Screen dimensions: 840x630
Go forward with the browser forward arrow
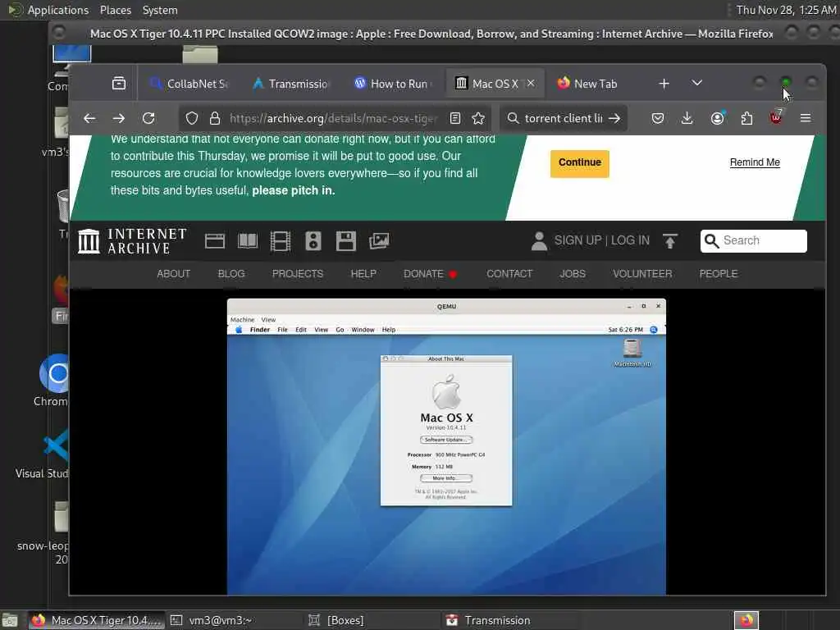point(119,118)
